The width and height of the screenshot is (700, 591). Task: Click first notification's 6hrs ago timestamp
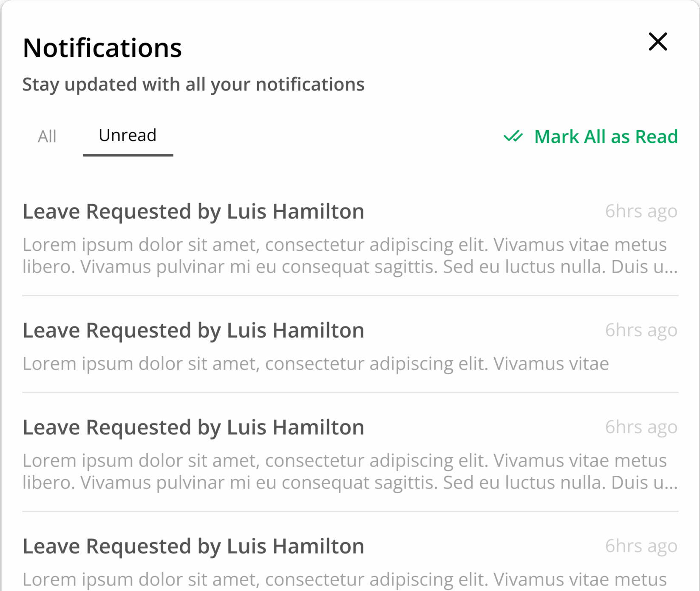pos(641,212)
